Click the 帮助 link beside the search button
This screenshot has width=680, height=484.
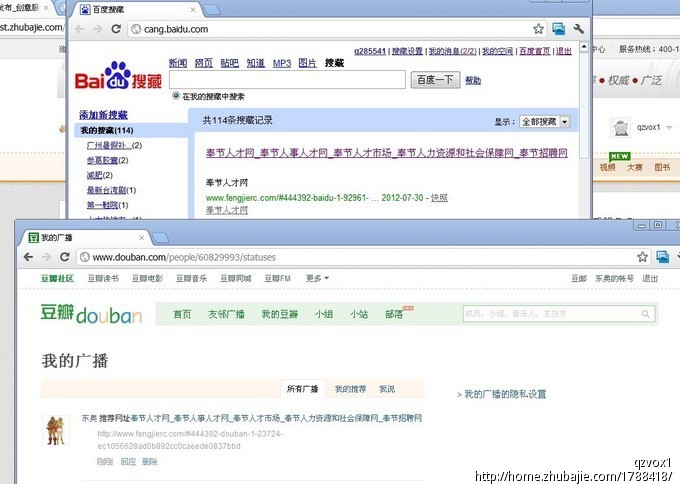pyautogui.click(x=473, y=80)
